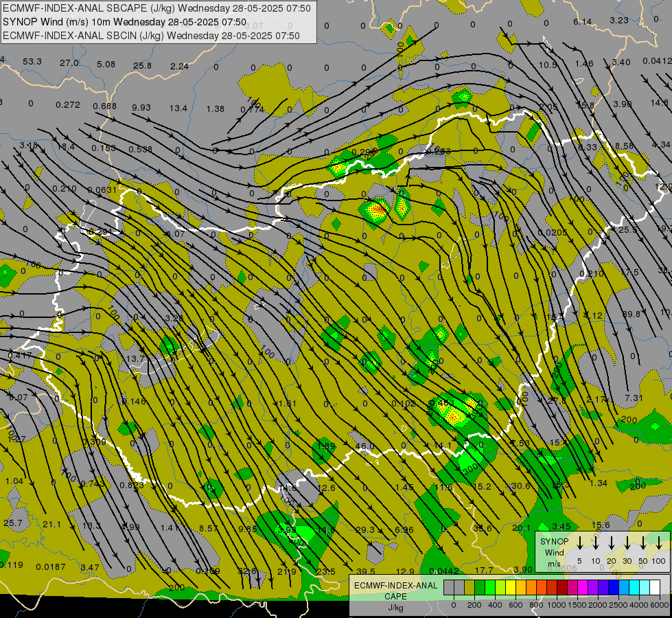
Task: Select the dark red CAPE legend swatch
Action: coord(562,588)
